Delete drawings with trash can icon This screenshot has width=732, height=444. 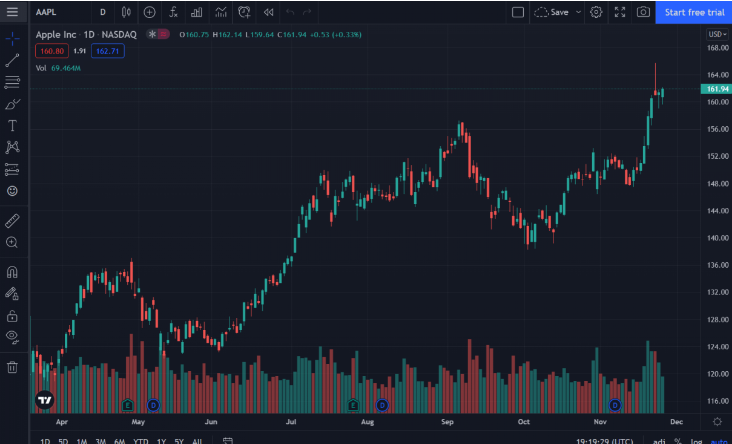point(13,367)
